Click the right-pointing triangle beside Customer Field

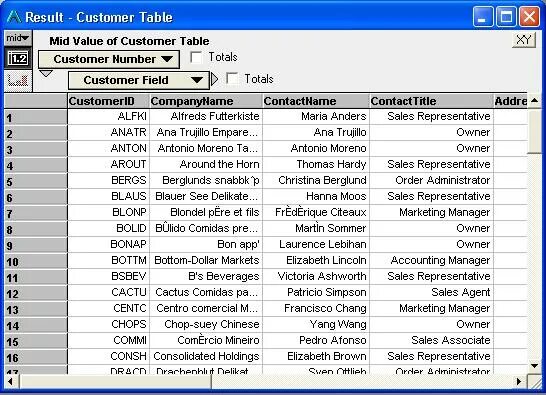pyautogui.click(x=214, y=79)
